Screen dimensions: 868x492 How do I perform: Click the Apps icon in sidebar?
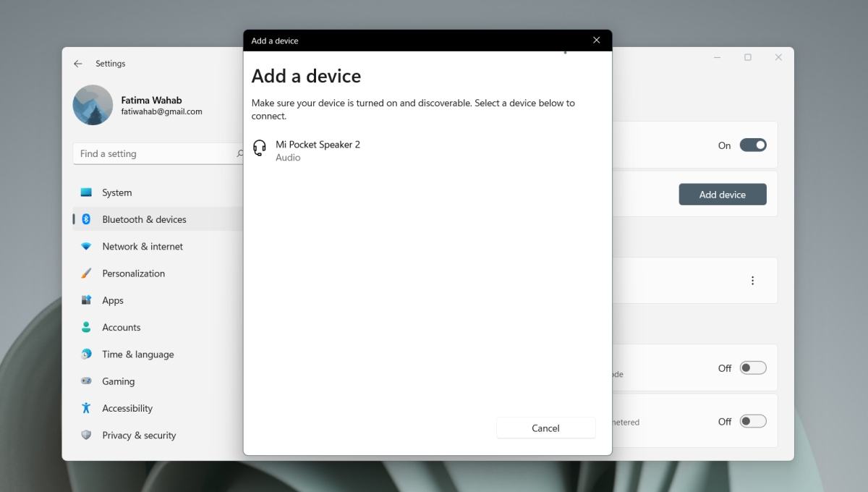coord(86,300)
